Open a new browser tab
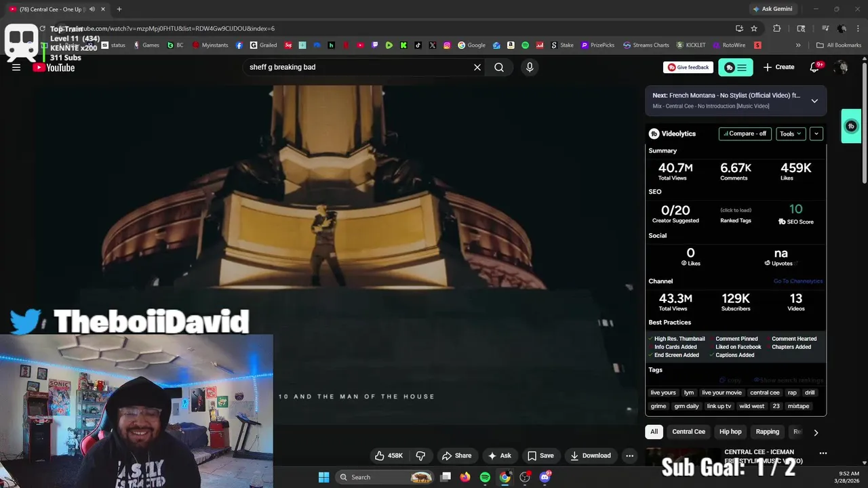This screenshot has width=868, height=488. coord(119,9)
